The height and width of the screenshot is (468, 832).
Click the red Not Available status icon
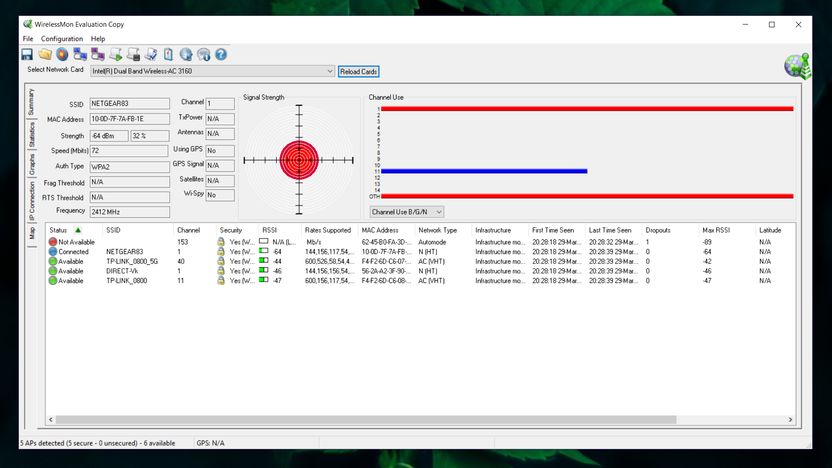click(x=53, y=242)
